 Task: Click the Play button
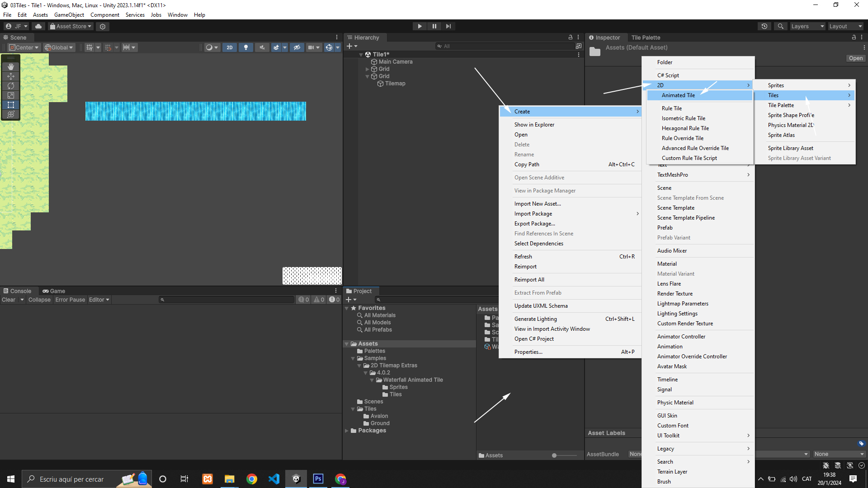click(x=420, y=26)
